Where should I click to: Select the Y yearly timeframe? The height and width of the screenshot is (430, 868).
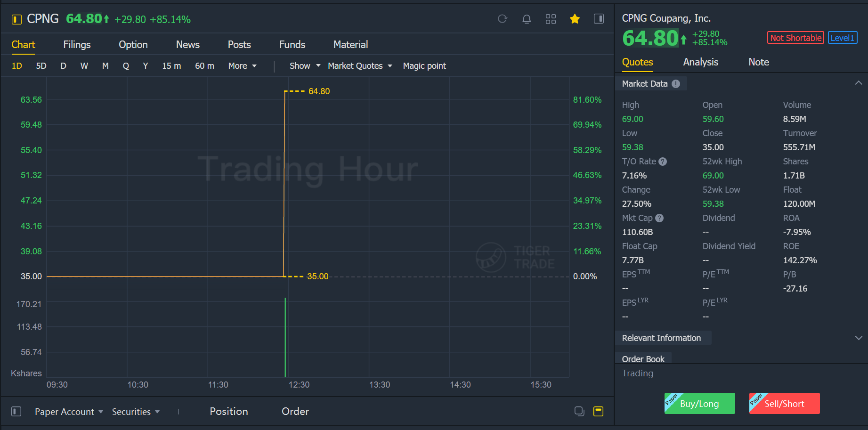(146, 66)
